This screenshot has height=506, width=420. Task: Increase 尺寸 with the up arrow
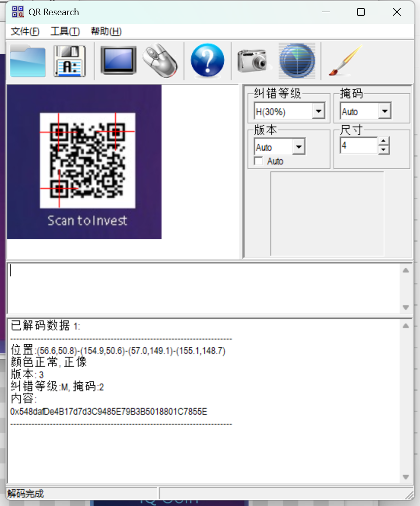click(x=383, y=141)
